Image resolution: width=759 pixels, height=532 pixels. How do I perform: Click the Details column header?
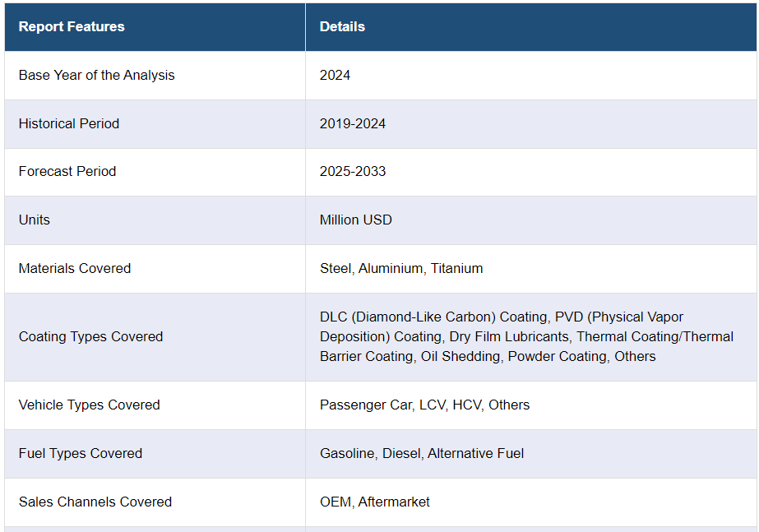point(342,26)
